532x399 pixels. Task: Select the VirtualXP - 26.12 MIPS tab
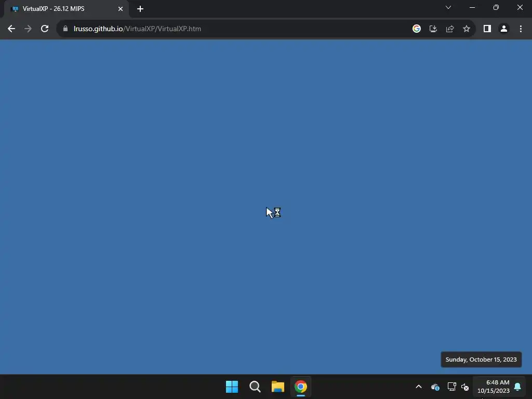[66, 9]
